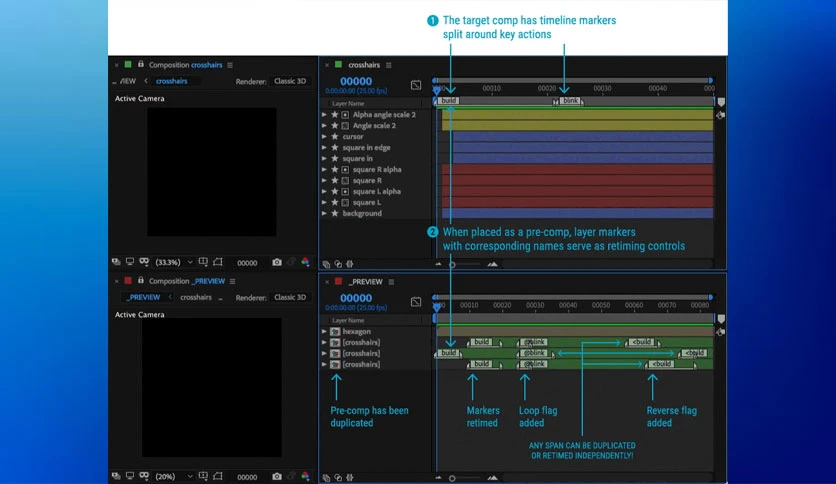Toggle region of interest icon in _PREVIEW viewer
The height and width of the screenshot is (484, 836).
218,476
